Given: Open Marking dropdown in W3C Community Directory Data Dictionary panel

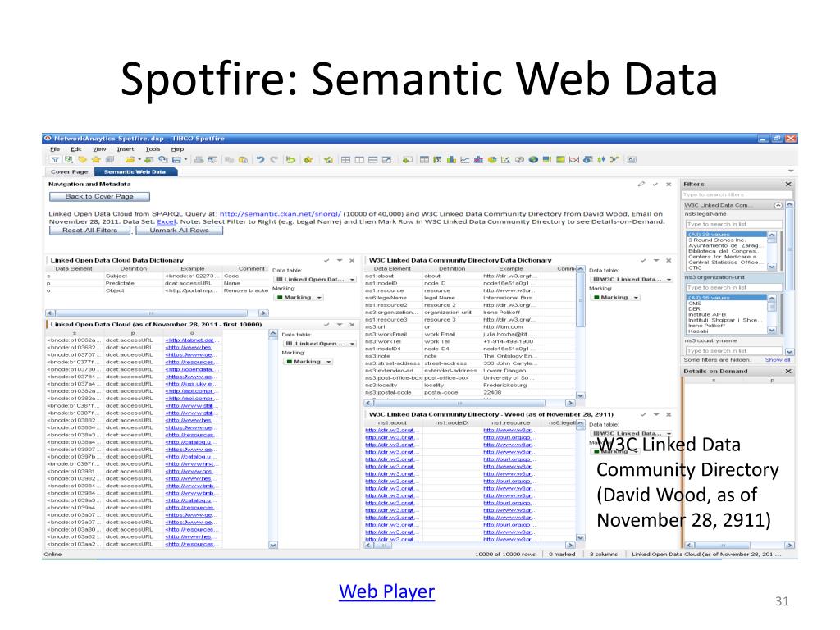Looking at the screenshot, I should tap(615, 297).
